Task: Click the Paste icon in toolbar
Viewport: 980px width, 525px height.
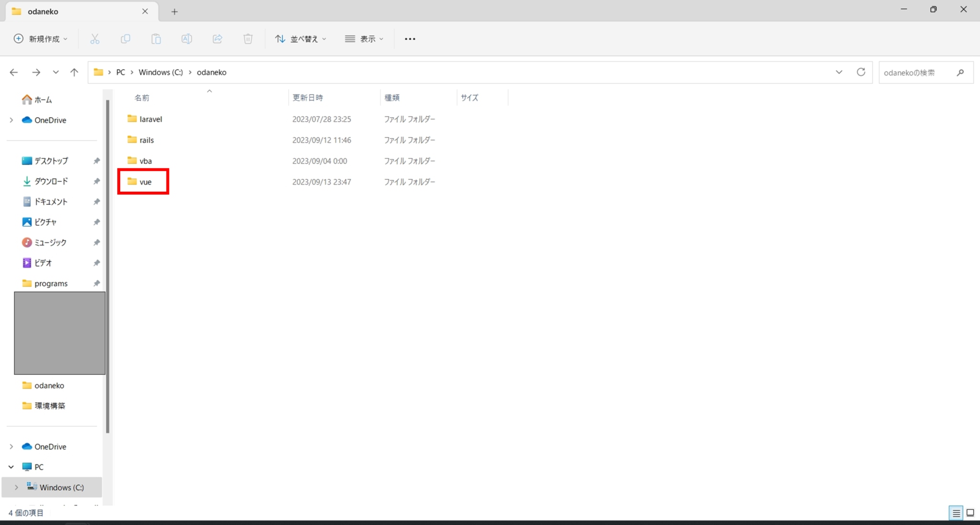Action: (156, 39)
